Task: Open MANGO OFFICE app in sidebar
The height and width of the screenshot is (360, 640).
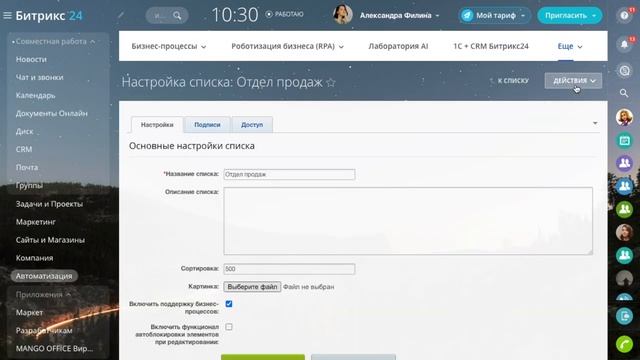Action: click(x=54, y=348)
